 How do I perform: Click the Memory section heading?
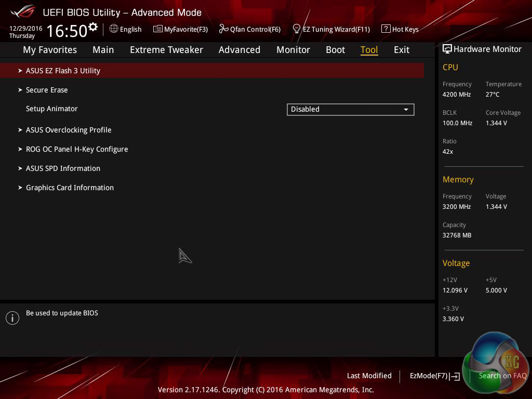click(x=458, y=179)
